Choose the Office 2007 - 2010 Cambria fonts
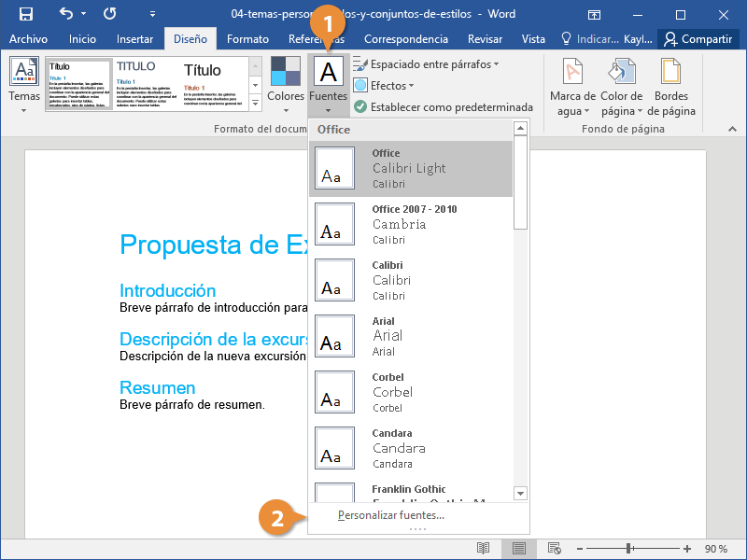The height and width of the screenshot is (560, 747). (411, 224)
